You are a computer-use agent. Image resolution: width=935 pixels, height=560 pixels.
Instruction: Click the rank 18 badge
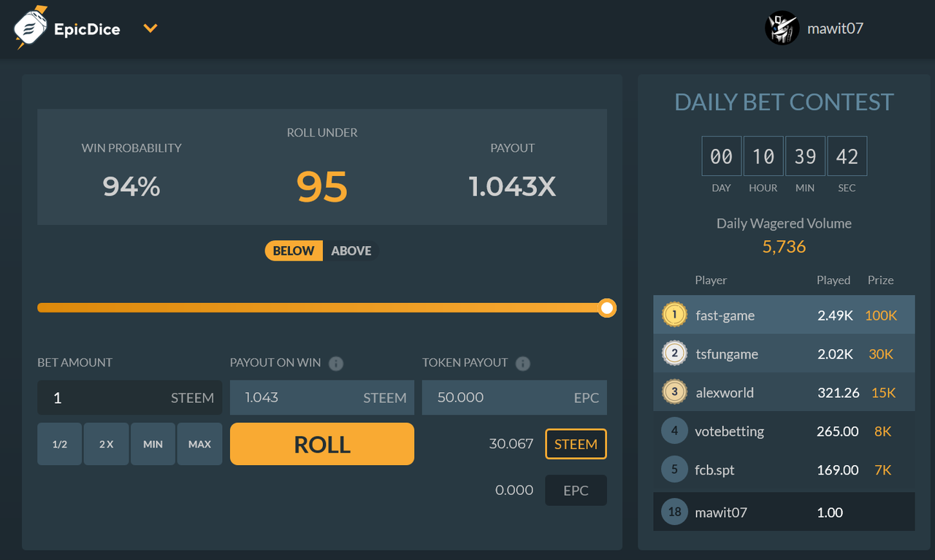pos(674,512)
